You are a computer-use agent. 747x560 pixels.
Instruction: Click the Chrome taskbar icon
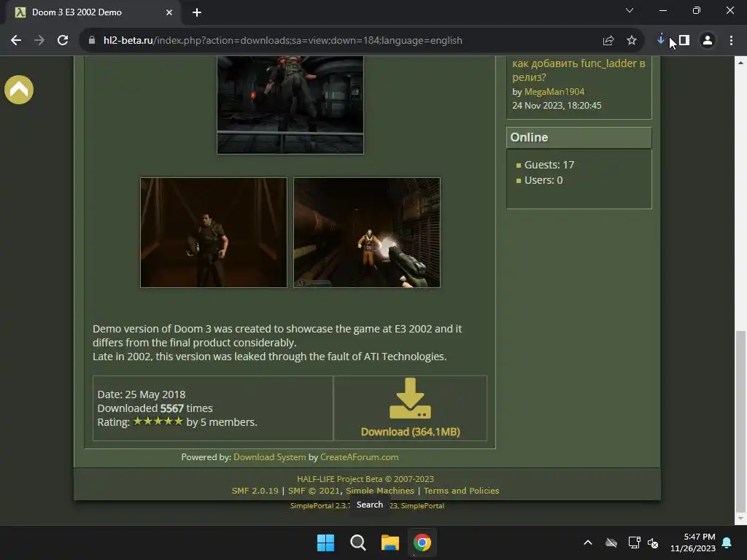(x=422, y=542)
